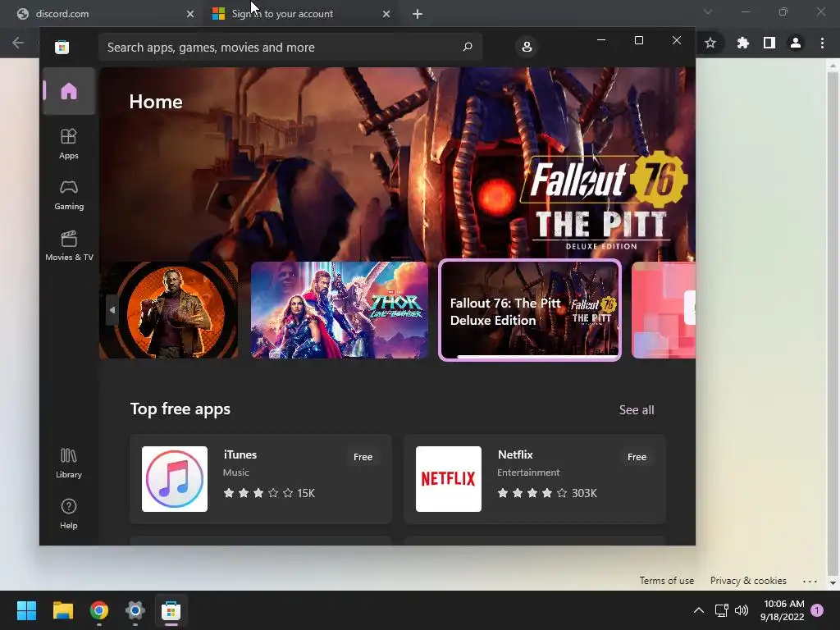Click the Search apps, games, movies field
Screen dimensions: 840x630
coord(290,47)
